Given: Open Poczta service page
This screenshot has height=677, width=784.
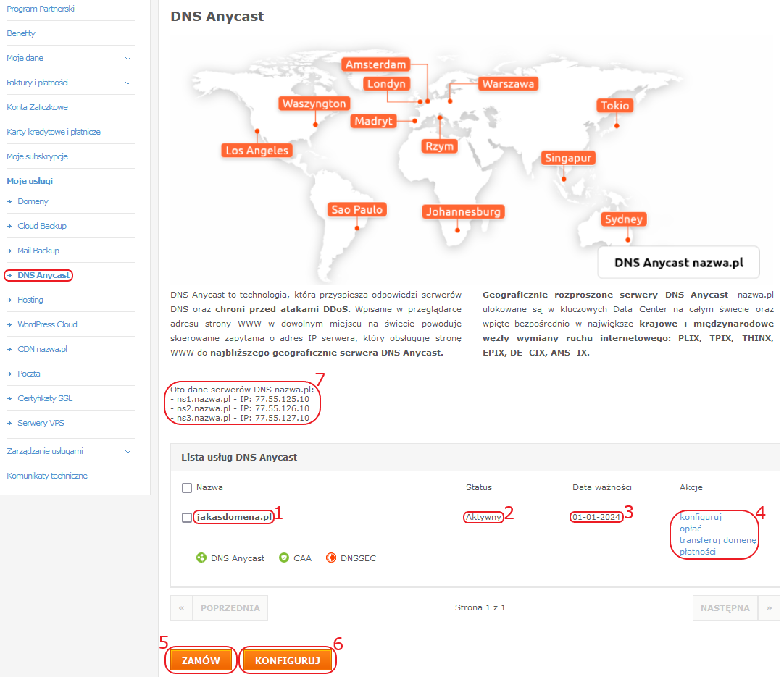Looking at the screenshot, I should point(29,374).
